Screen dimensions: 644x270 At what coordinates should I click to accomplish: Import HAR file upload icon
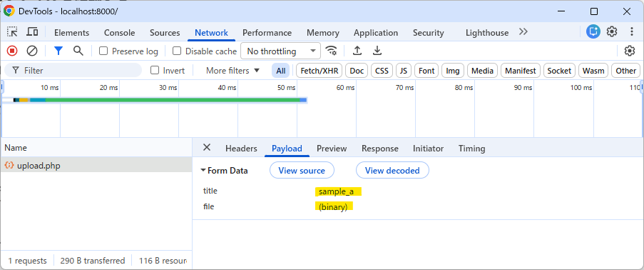(357, 51)
